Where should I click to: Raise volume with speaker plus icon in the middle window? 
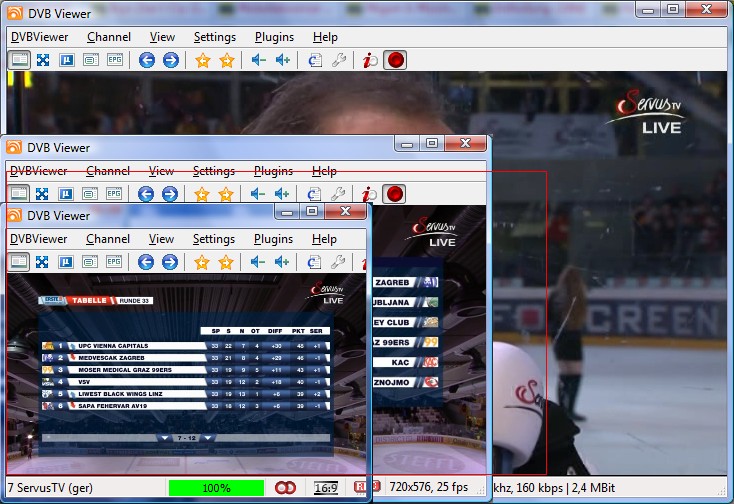(281, 194)
